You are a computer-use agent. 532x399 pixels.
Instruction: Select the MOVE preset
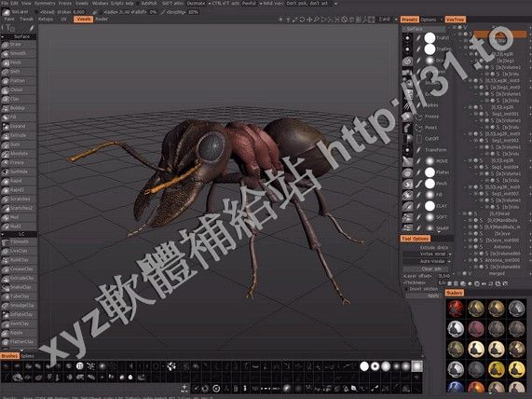[x=429, y=161]
